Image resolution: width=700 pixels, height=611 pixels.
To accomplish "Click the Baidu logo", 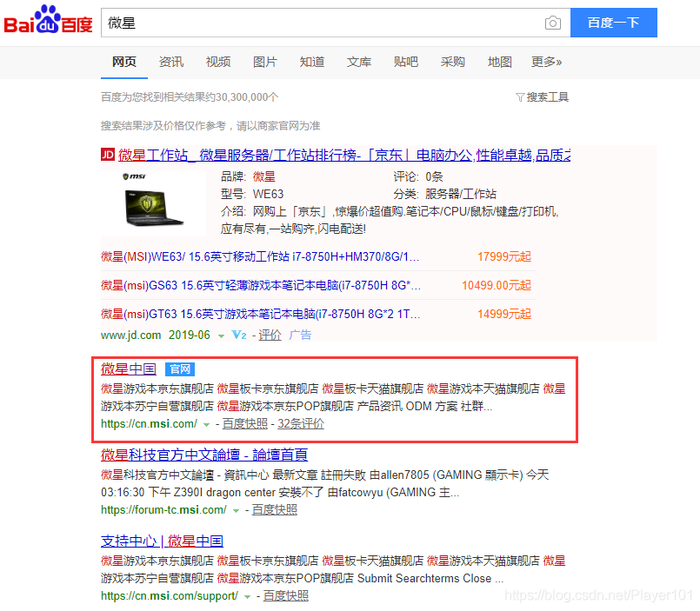I will tap(48, 20).
